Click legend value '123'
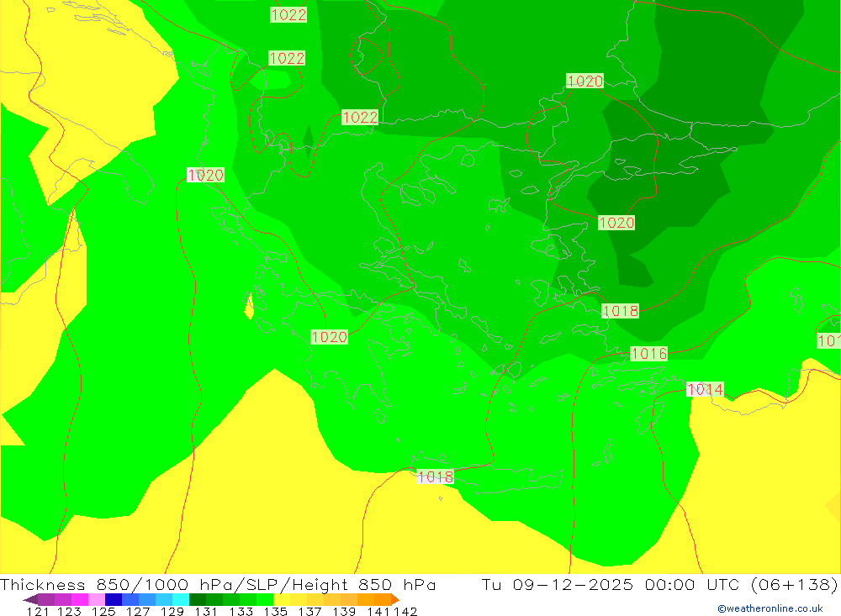 [x=69, y=612]
